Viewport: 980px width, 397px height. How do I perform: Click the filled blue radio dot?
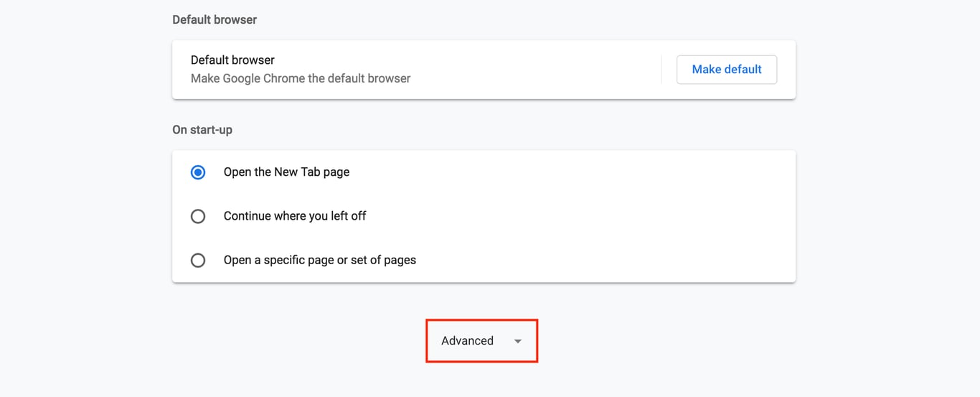pyautogui.click(x=198, y=172)
